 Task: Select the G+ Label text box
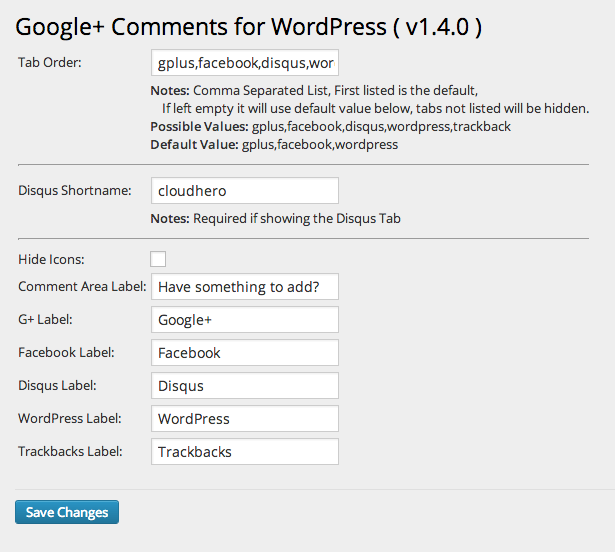245,320
